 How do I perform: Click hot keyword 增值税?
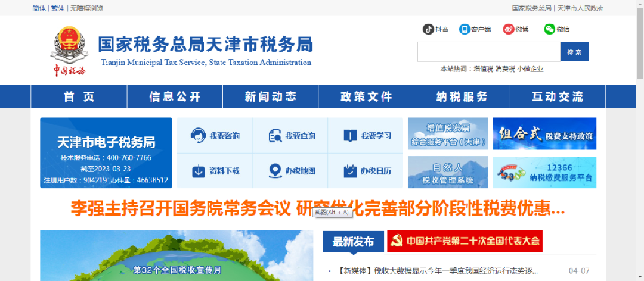coord(483,69)
